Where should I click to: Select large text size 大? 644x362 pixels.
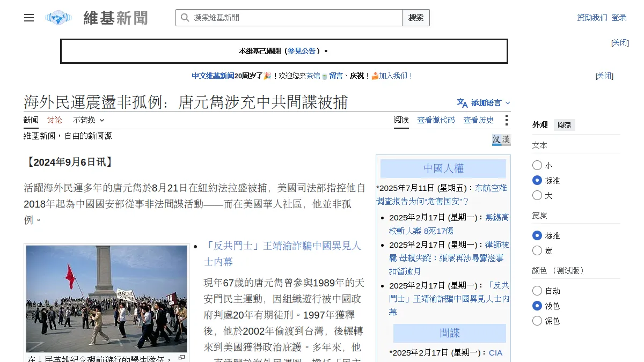(x=537, y=195)
